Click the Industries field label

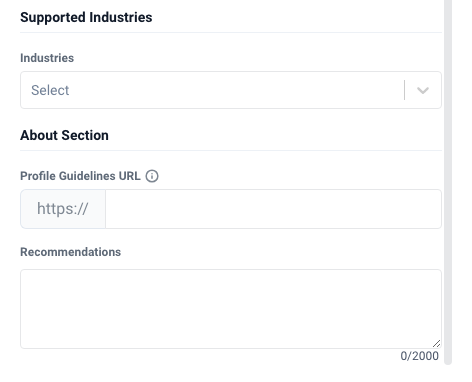[x=47, y=58]
